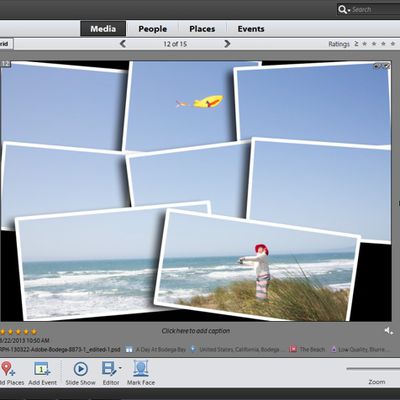Click the 'Low Quality, Blurre...' smart tag

click(364, 349)
